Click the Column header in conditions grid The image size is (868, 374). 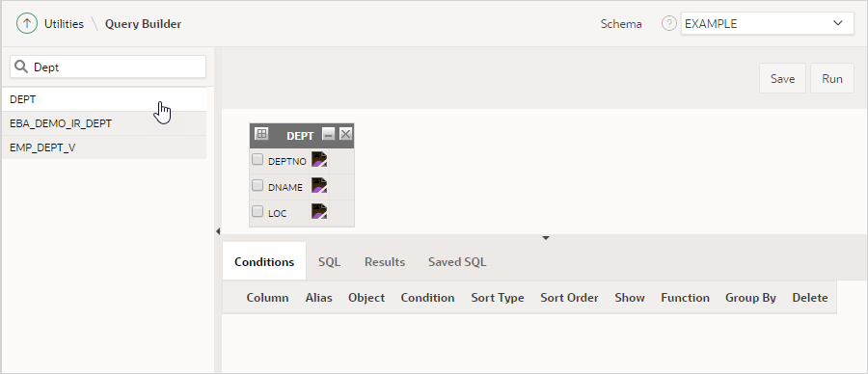[267, 298]
